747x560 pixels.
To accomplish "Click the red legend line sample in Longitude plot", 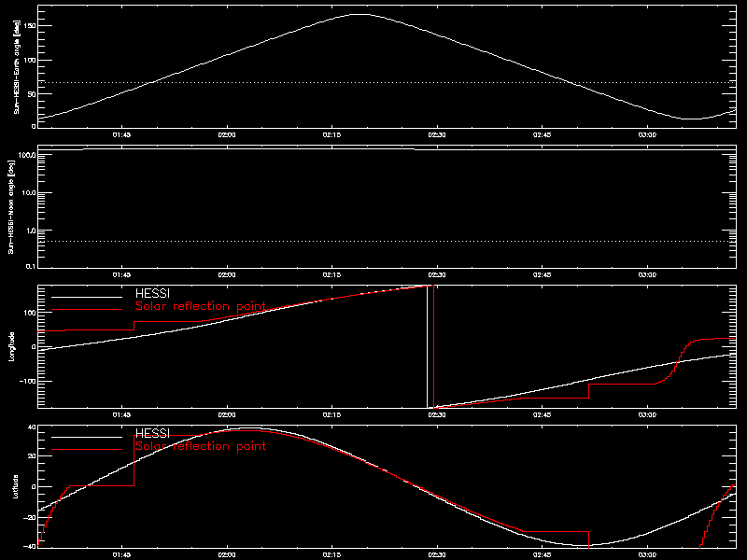I will coord(87,310).
